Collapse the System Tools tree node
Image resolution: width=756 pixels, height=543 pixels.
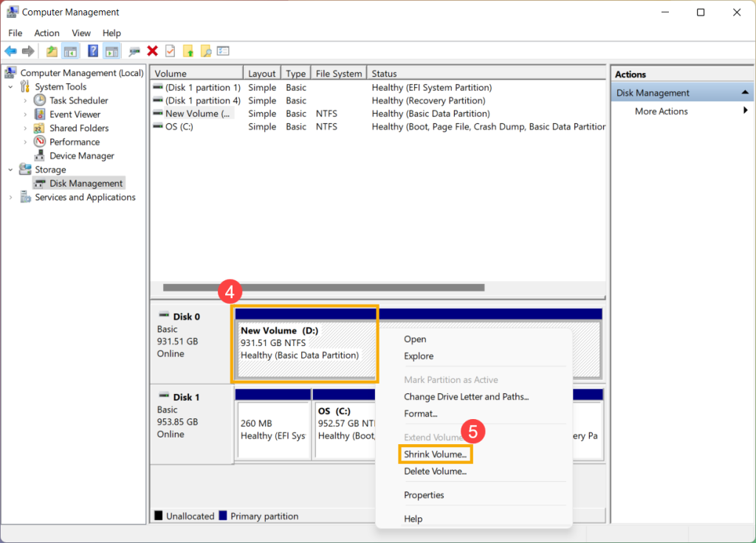pyautogui.click(x=10, y=87)
